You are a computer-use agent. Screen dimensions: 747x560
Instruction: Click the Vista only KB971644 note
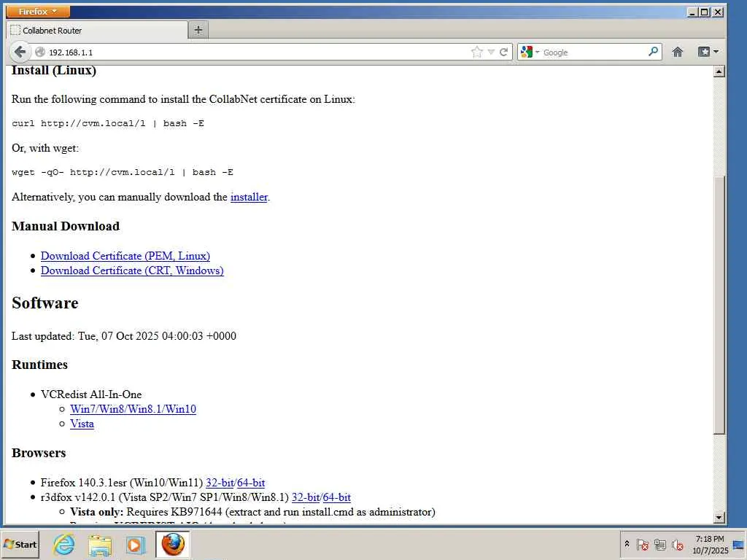[x=252, y=512]
